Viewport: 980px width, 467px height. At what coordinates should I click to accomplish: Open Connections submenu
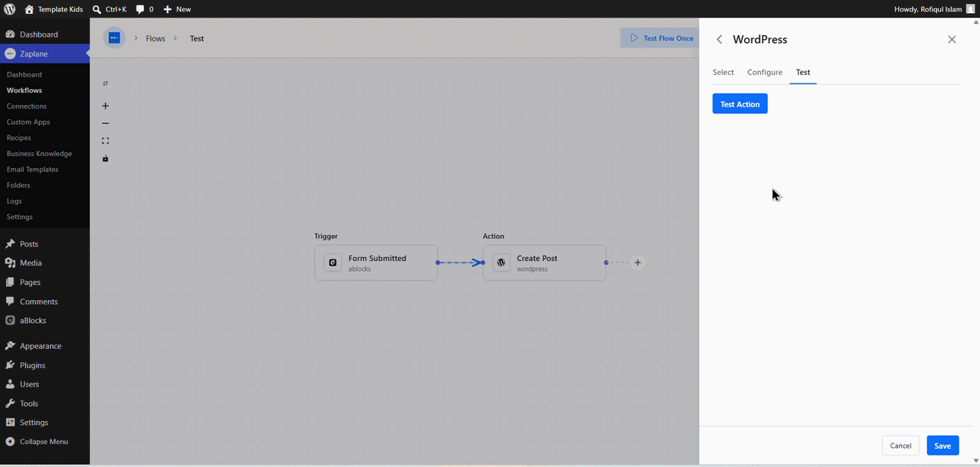[27, 106]
